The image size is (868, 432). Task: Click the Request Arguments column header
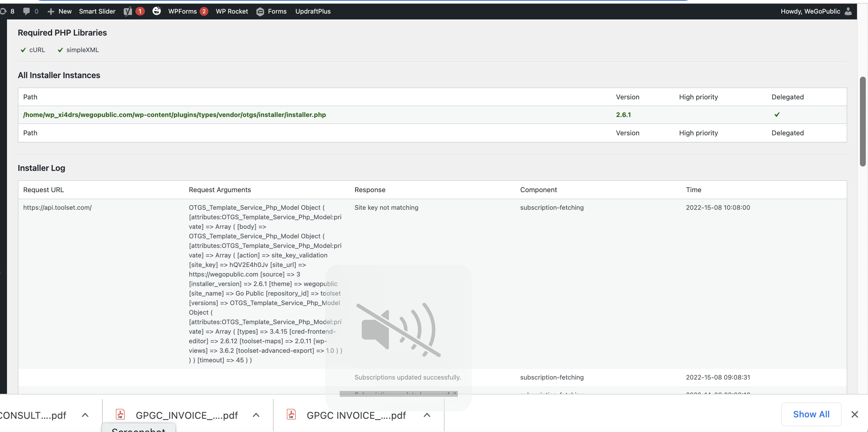tap(220, 190)
